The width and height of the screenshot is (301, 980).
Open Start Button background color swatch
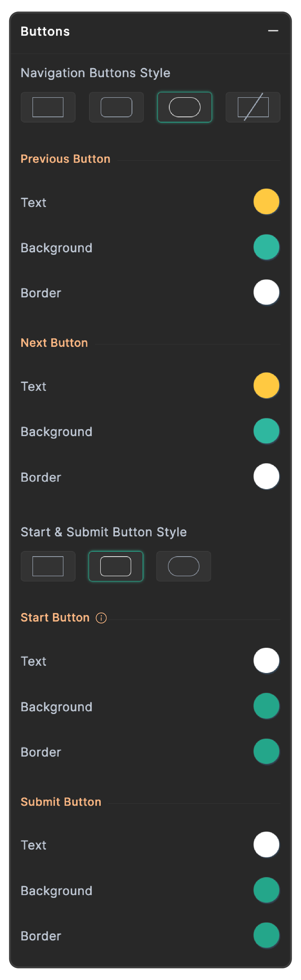(266, 706)
